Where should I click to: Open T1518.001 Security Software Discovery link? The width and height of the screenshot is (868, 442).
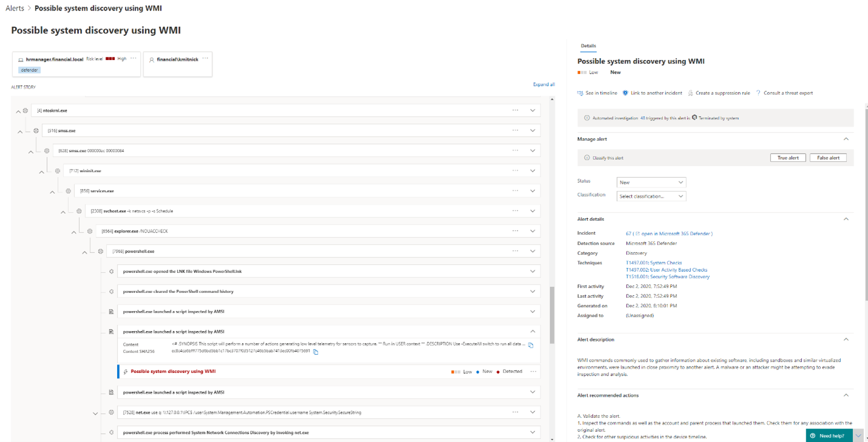tap(667, 277)
